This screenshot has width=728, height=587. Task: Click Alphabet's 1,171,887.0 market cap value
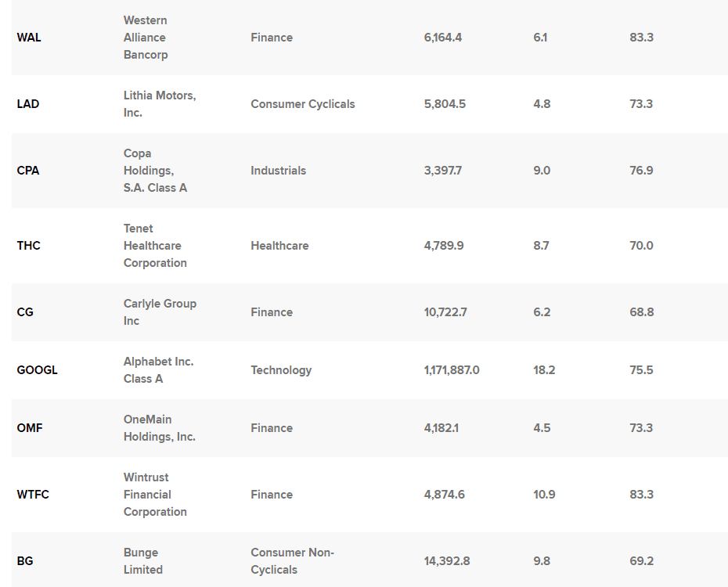click(452, 370)
